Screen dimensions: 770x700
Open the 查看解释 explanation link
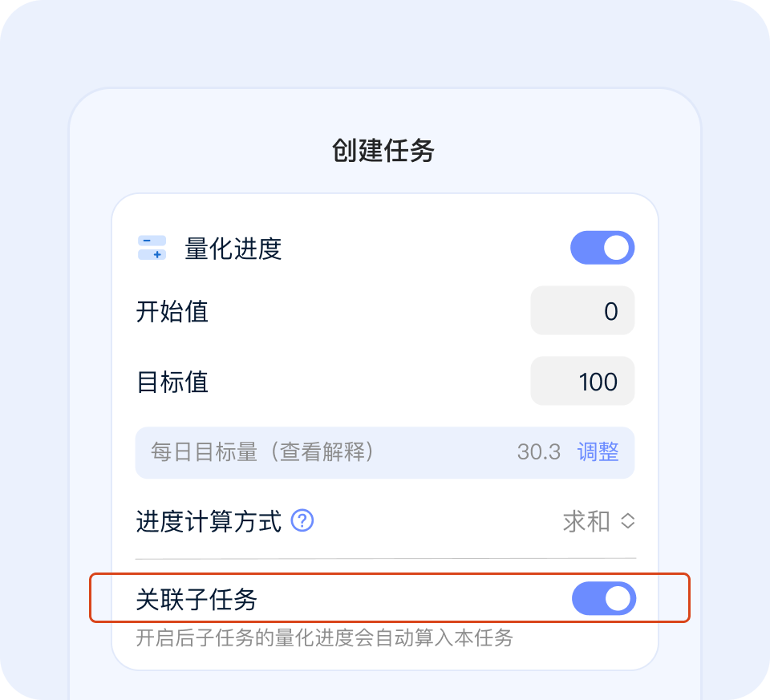click(x=321, y=451)
